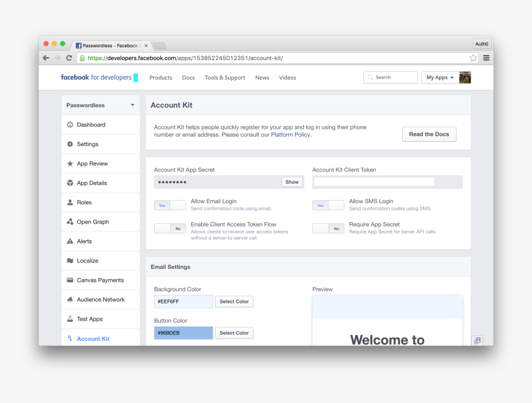Screen dimensions: 532x403
Task: Click the 'Email Settings' section header
Action: point(170,267)
